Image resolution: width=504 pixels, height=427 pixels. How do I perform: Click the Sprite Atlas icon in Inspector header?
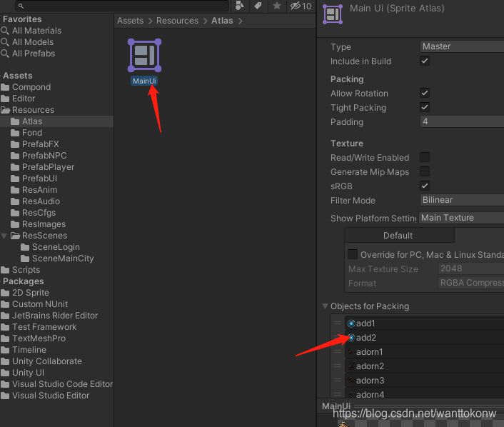(x=333, y=14)
